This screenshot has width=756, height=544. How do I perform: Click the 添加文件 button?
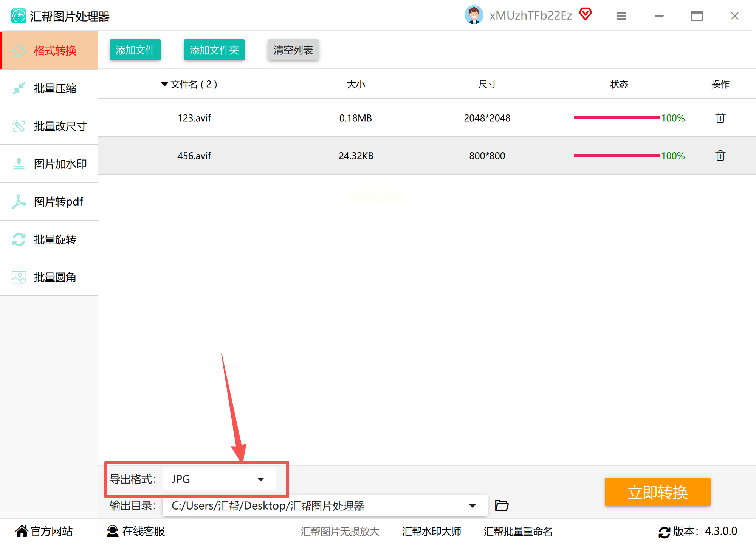(135, 50)
